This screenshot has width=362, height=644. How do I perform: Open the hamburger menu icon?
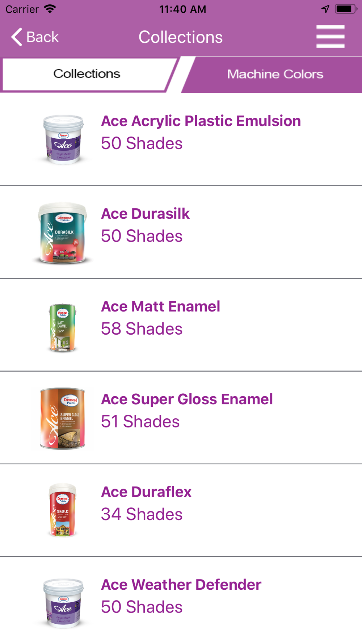330,37
